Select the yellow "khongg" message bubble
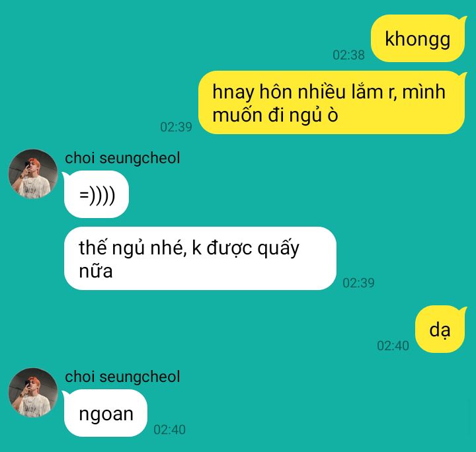Image resolution: width=476 pixels, height=452 pixels. point(418,38)
